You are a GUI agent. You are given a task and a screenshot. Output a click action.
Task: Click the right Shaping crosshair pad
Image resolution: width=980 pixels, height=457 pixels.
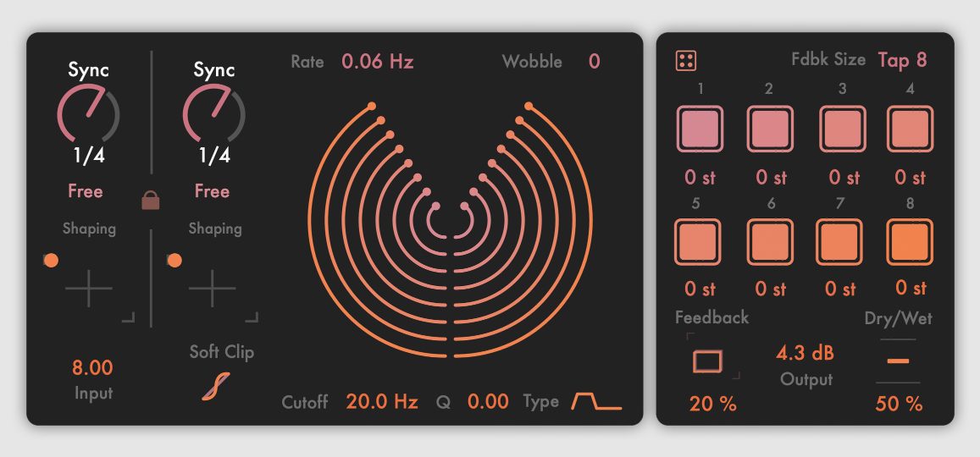[212, 289]
